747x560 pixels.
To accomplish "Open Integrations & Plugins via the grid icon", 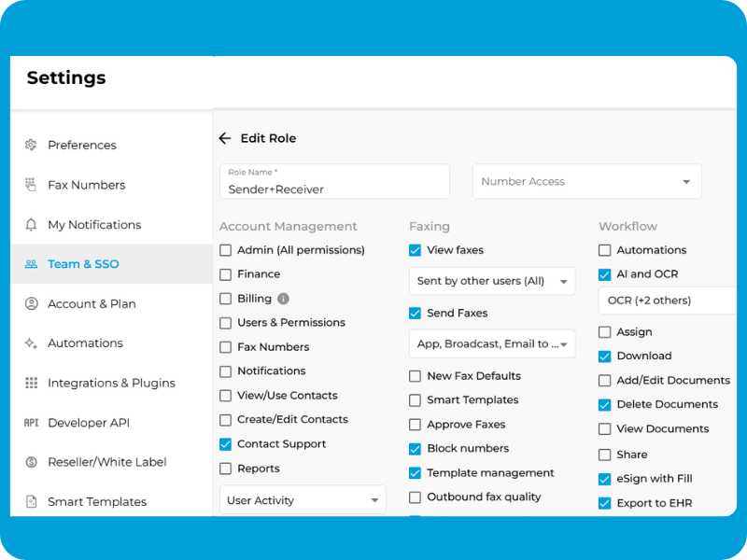I will coord(31,383).
